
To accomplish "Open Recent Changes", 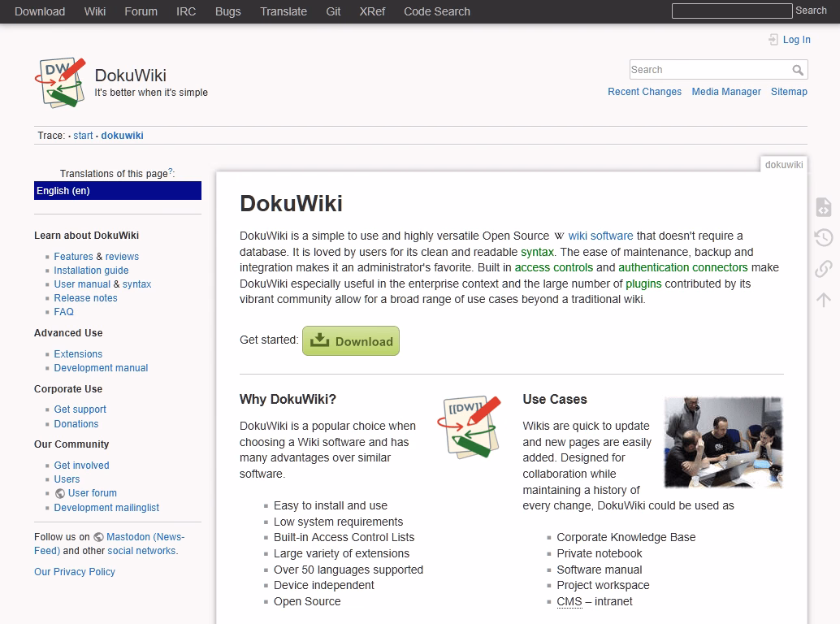I will [644, 92].
